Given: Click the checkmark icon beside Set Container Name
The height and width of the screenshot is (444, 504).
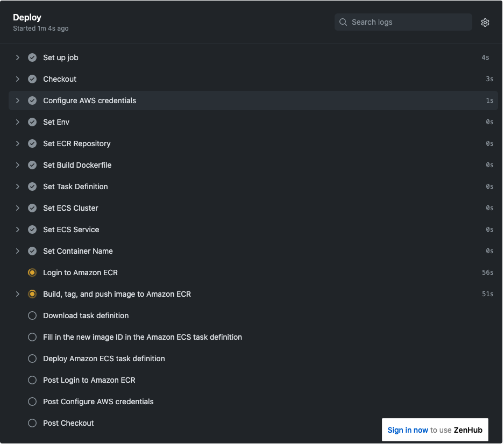Looking at the screenshot, I should click(32, 251).
